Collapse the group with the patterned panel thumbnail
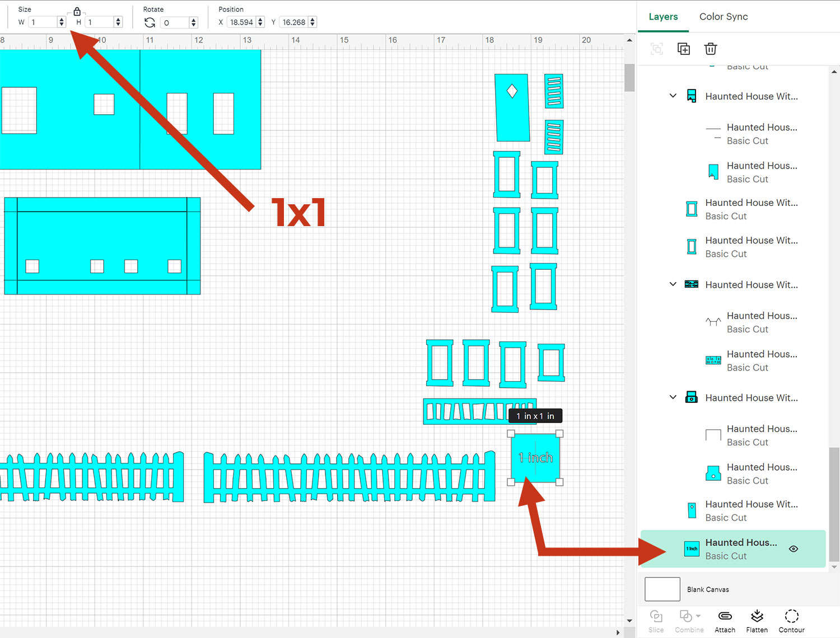Screen dimensions: 840x638 click(x=673, y=284)
